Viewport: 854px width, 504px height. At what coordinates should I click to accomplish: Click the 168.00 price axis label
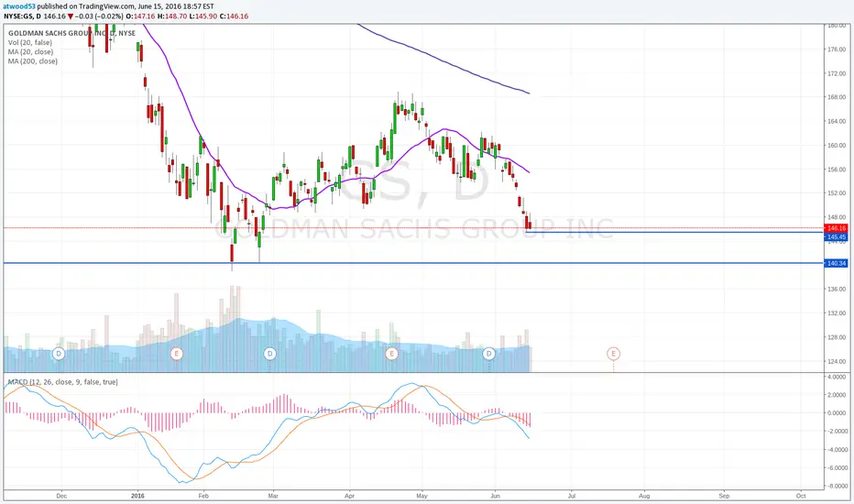click(838, 97)
